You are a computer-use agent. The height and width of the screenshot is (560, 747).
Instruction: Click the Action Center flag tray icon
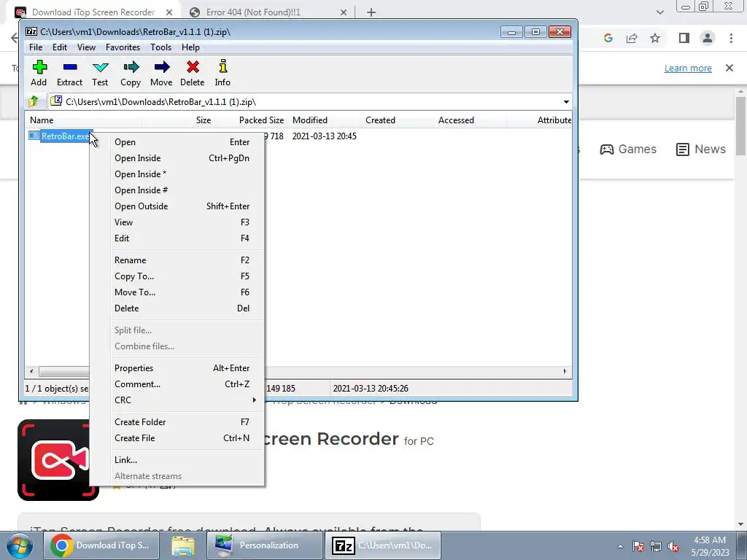pos(638,546)
